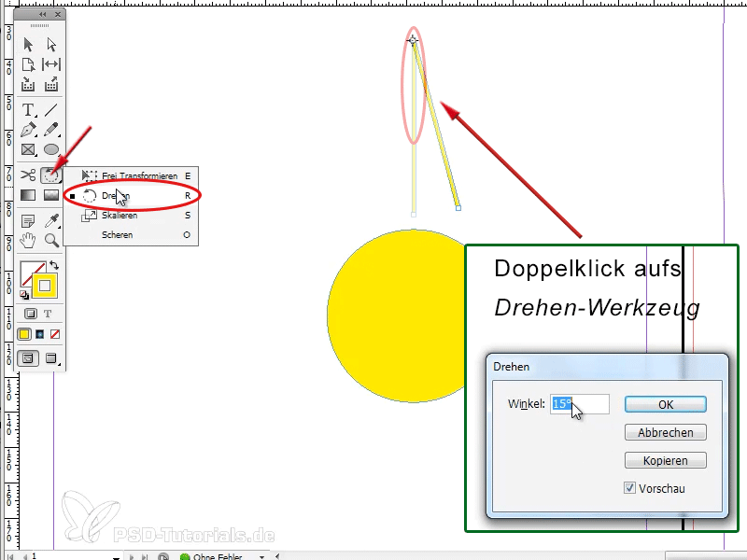Choose Scheren from the tool flyout
The height and width of the screenshot is (560, 747).
(131, 235)
